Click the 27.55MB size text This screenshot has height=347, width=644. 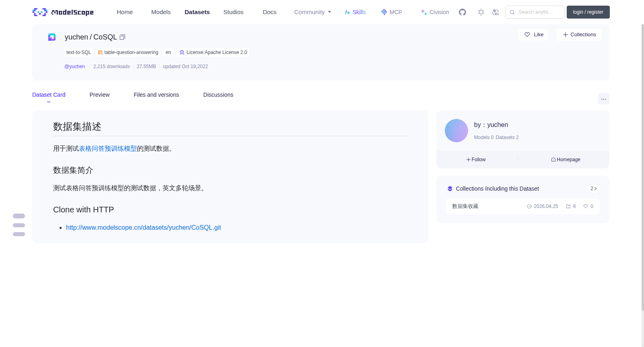pyautogui.click(x=146, y=66)
